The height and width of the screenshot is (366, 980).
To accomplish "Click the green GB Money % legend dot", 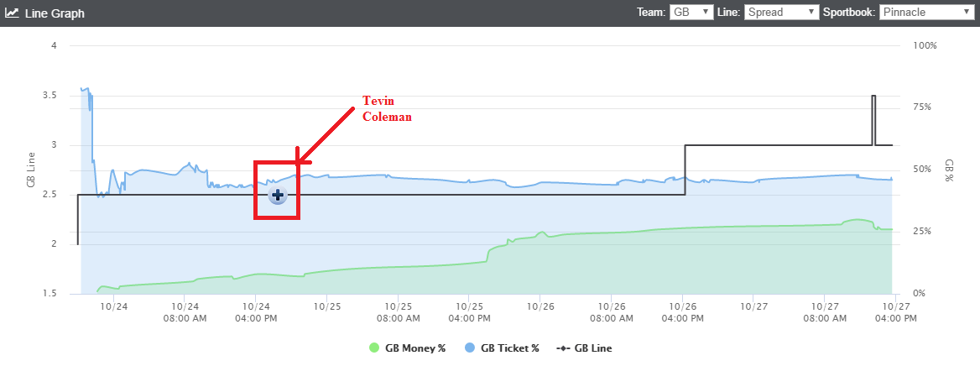I will coord(375,348).
